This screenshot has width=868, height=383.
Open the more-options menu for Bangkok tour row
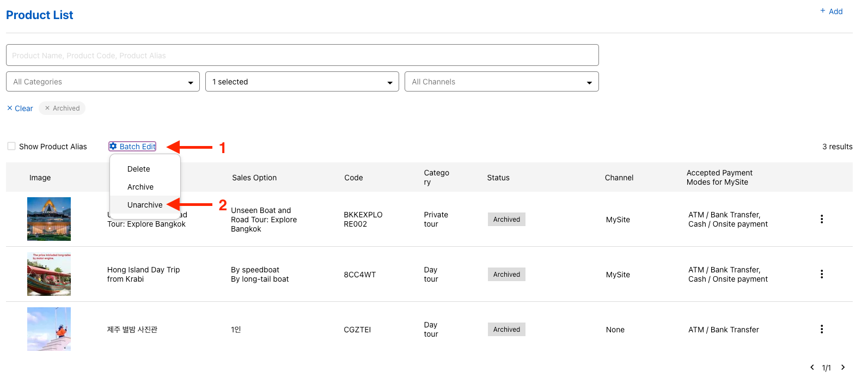(822, 219)
